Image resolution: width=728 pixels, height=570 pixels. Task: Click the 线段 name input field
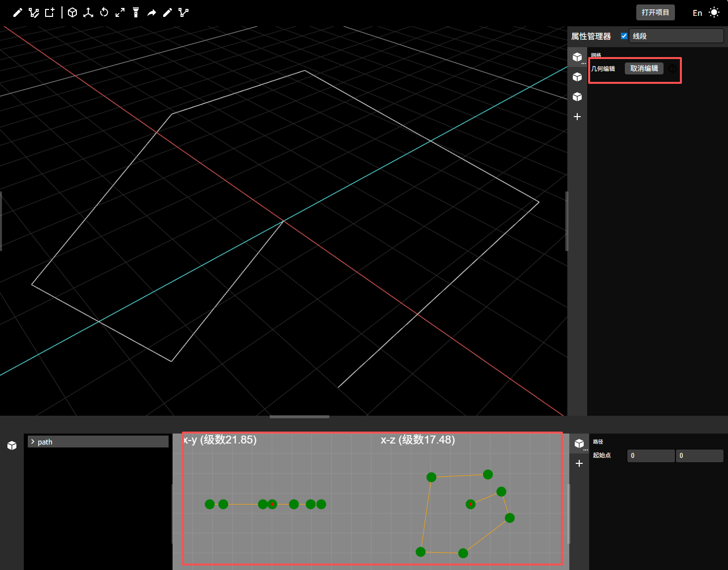coord(676,36)
